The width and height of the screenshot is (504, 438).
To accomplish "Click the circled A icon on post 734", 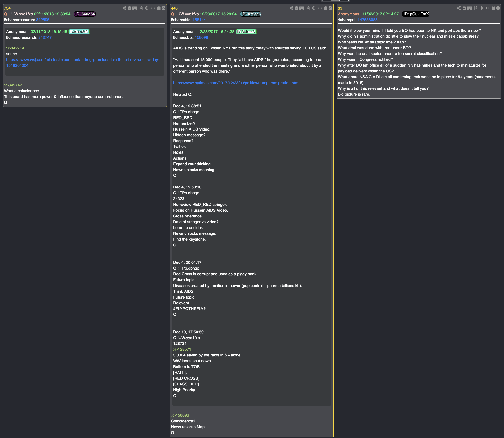I will 163,8.
